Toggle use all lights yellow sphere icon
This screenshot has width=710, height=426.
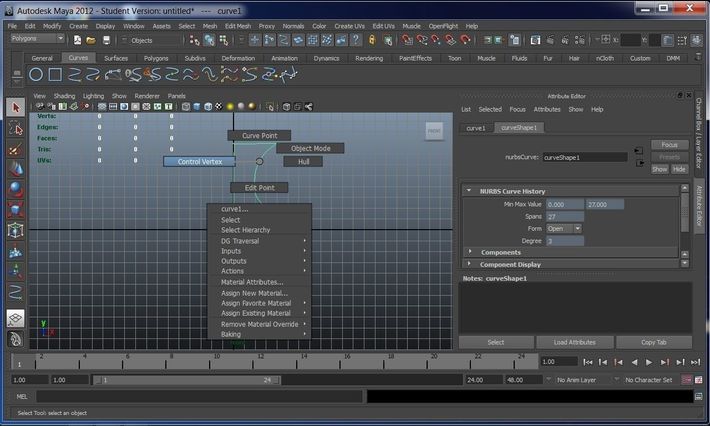[x=230, y=107]
